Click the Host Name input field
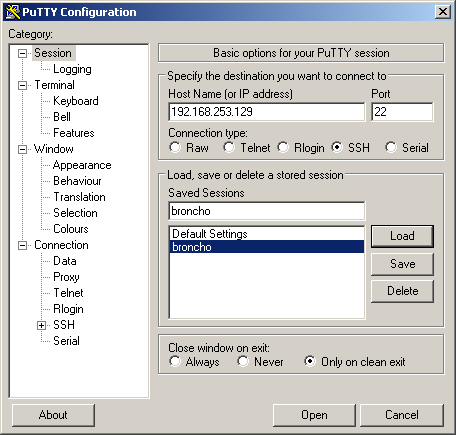The width and height of the screenshot is (456, 435). 267,112
